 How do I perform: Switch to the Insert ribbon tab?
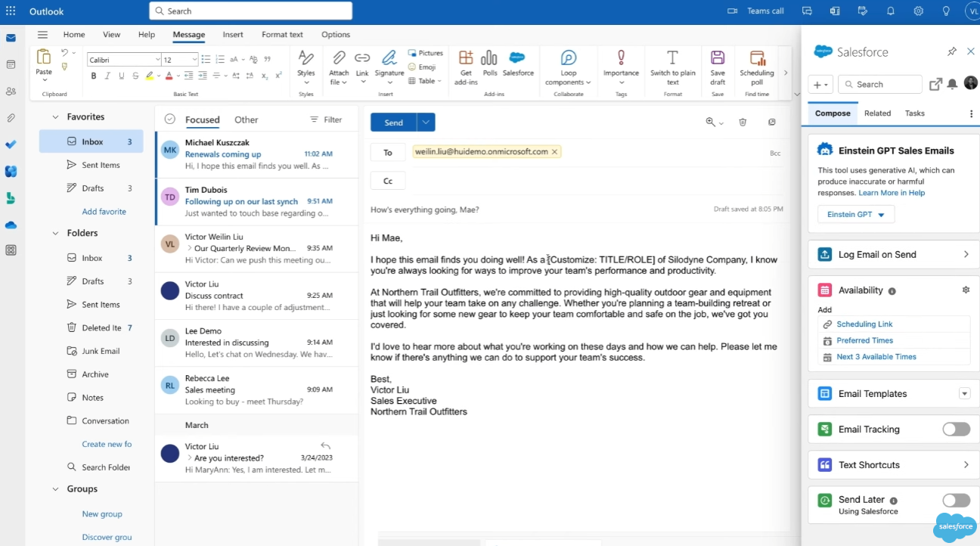pyautogui.click(x=233, y=34)
